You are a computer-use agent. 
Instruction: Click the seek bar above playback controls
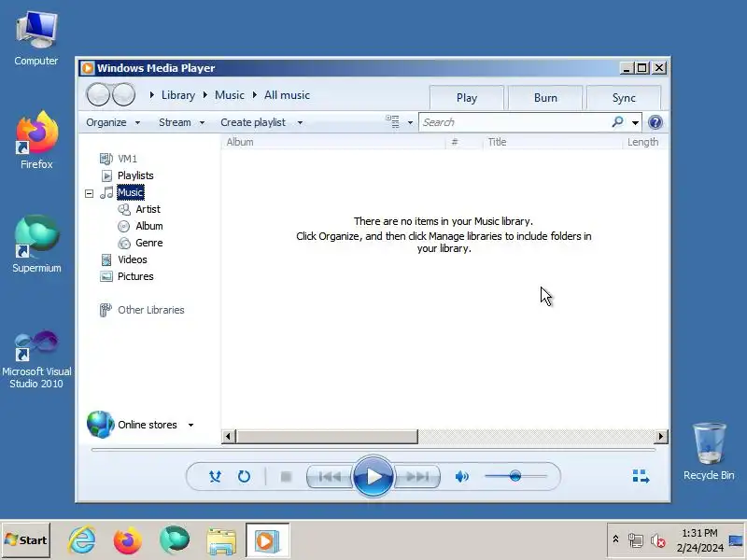pos(373,450)
